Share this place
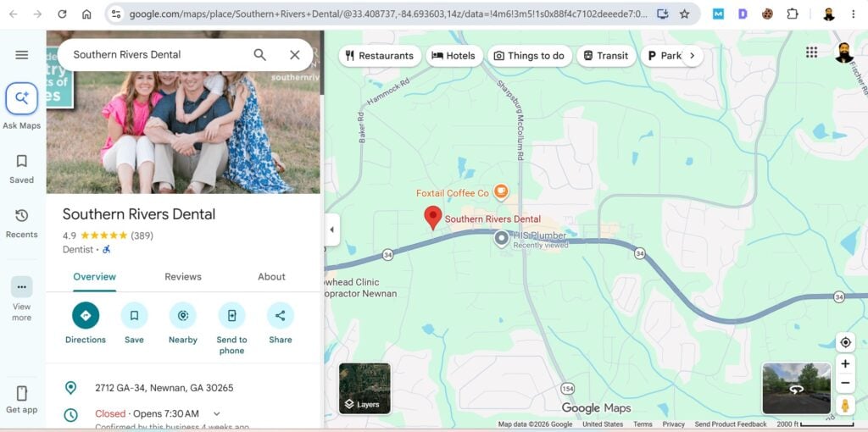868x432 pixels. [x=280, y=323]
